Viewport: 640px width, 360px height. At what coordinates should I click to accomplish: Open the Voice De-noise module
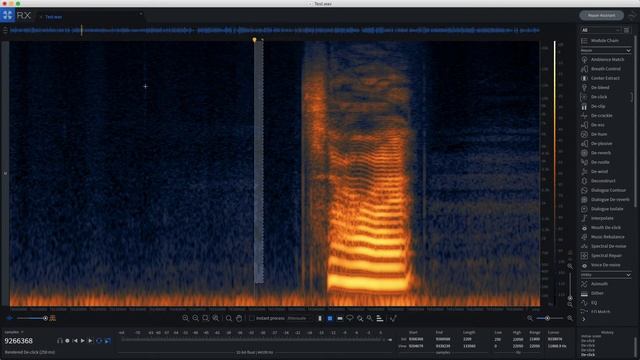pyautogui.click(x=605, y=265)
